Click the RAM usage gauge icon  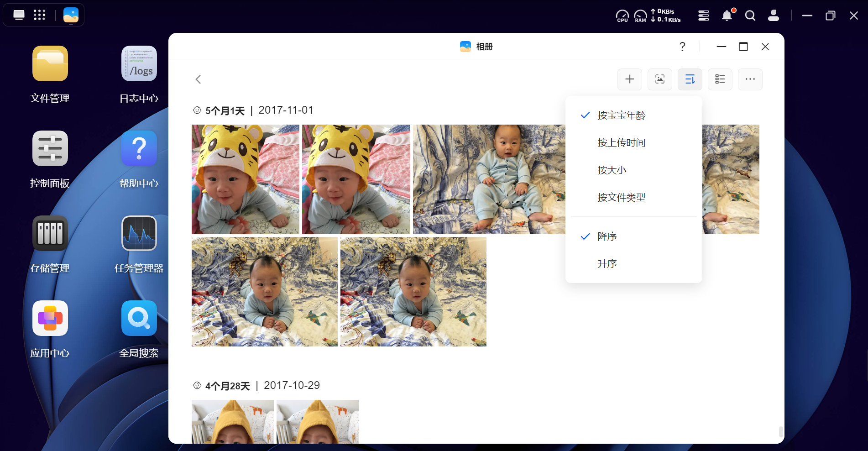point(640,16)
